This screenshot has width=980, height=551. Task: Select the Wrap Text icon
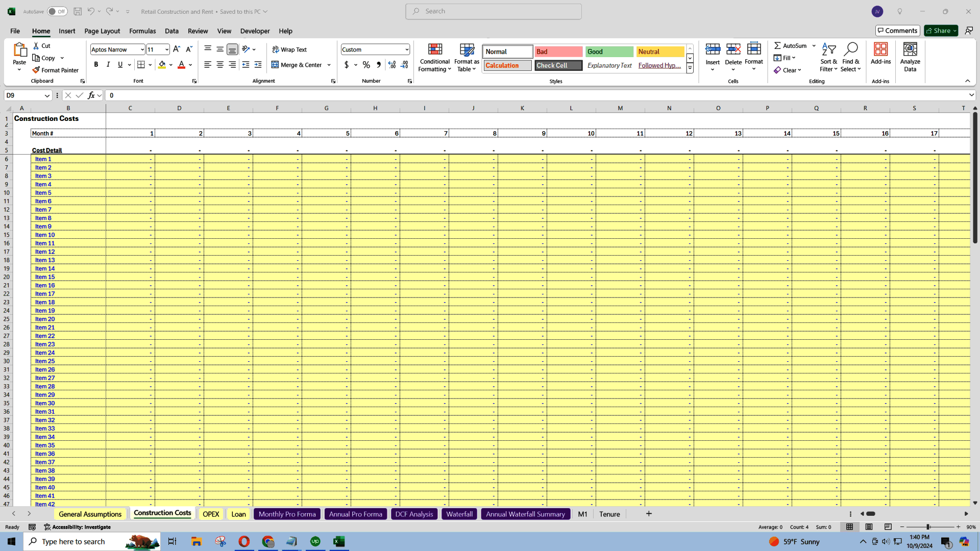[x=289, y=49]
